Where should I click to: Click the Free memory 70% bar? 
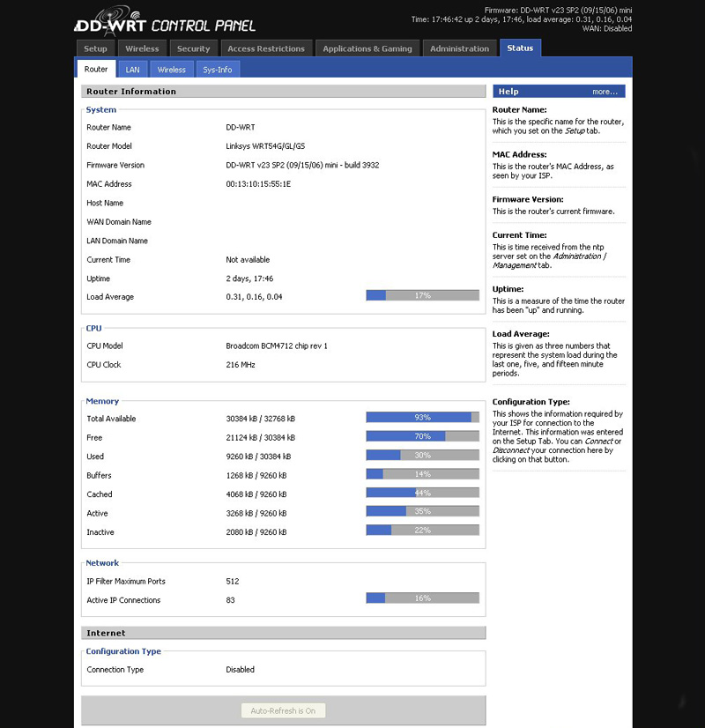pos(422,436)
